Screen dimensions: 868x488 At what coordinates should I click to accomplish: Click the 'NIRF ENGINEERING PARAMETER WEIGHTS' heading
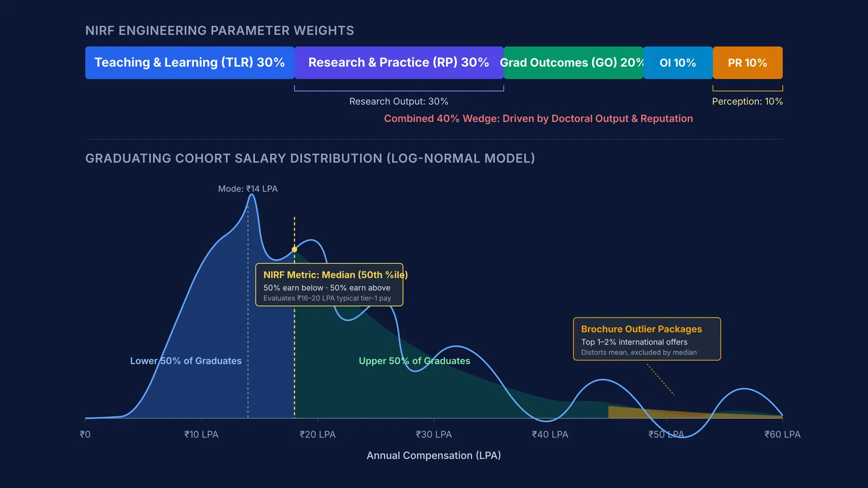click(220, 31)
